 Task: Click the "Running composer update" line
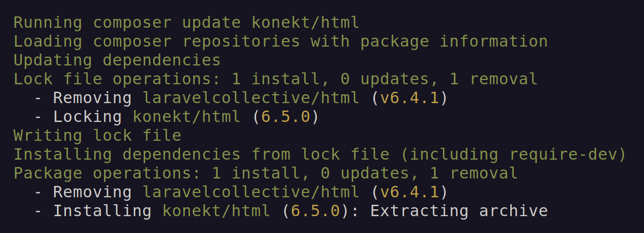(x=127, y=23)
